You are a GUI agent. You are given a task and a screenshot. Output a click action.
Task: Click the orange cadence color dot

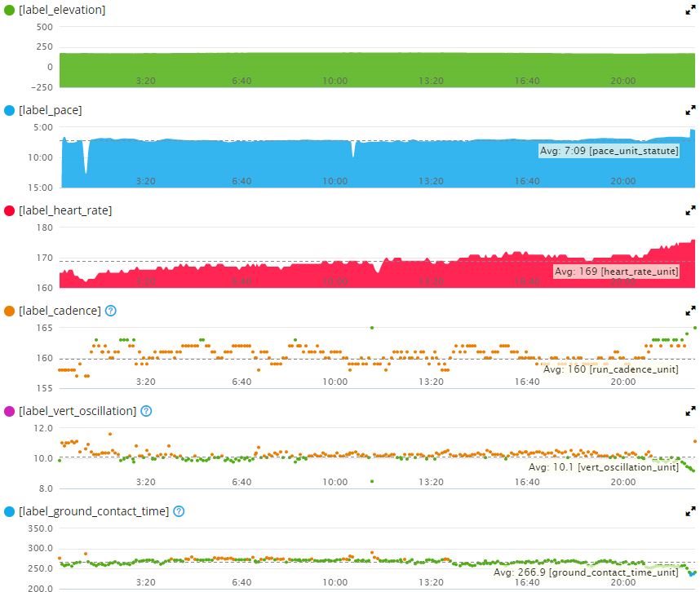(x=9, y=311)
